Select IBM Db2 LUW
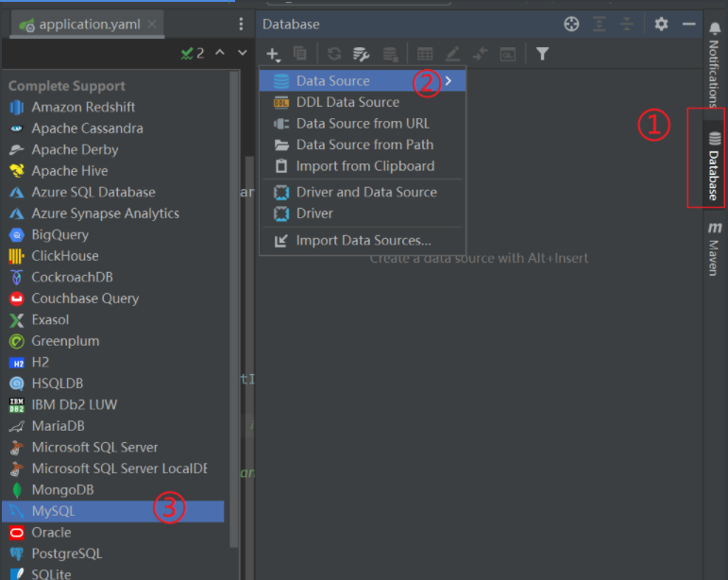Viewport: 728px width, 580px height. pos(113,404)
